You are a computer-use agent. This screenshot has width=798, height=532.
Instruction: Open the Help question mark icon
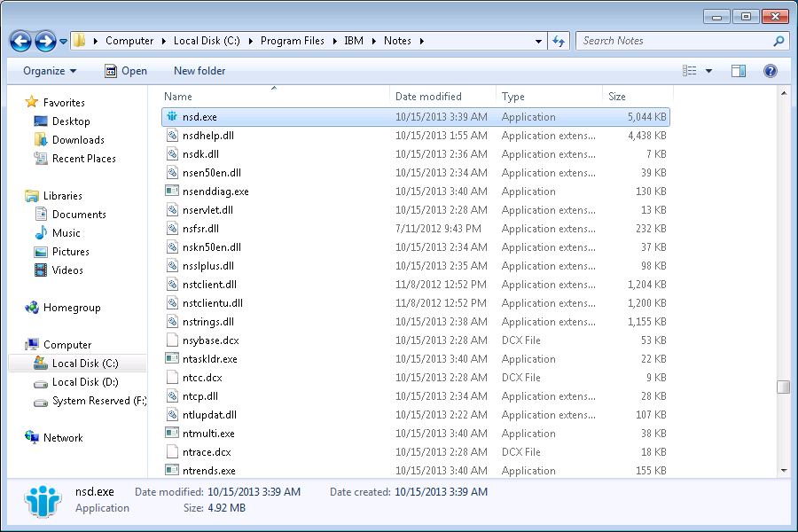click(x=770, y=71)
